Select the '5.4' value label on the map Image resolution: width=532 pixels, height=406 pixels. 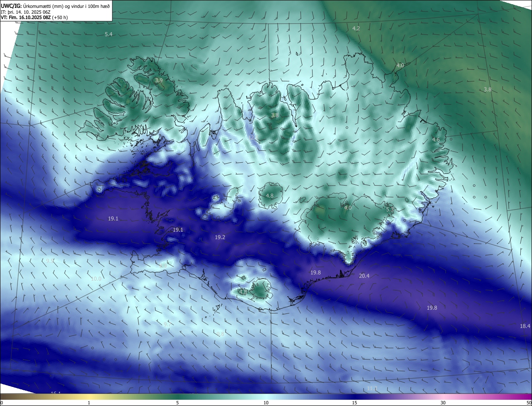(x=108, y=34)
